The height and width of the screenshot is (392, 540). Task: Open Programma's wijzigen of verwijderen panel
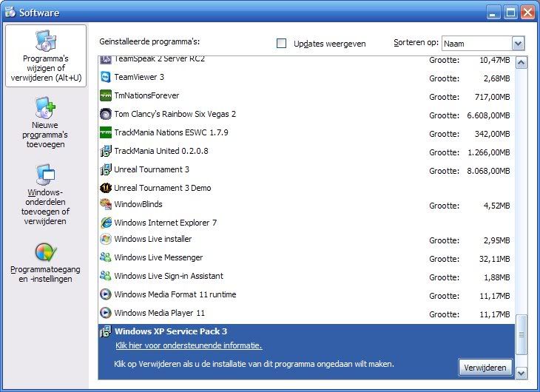46,55
